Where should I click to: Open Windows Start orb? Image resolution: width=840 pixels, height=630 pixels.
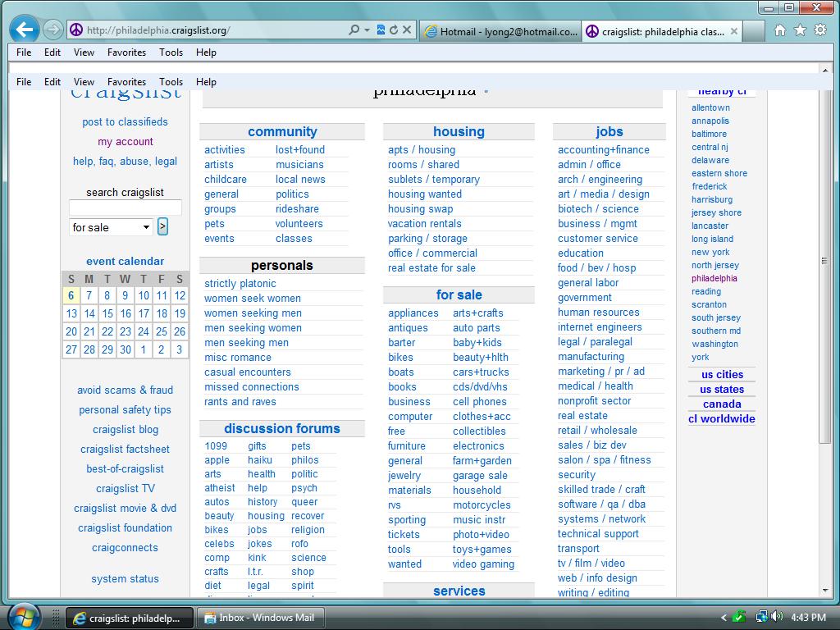click(x=24, y=617)
